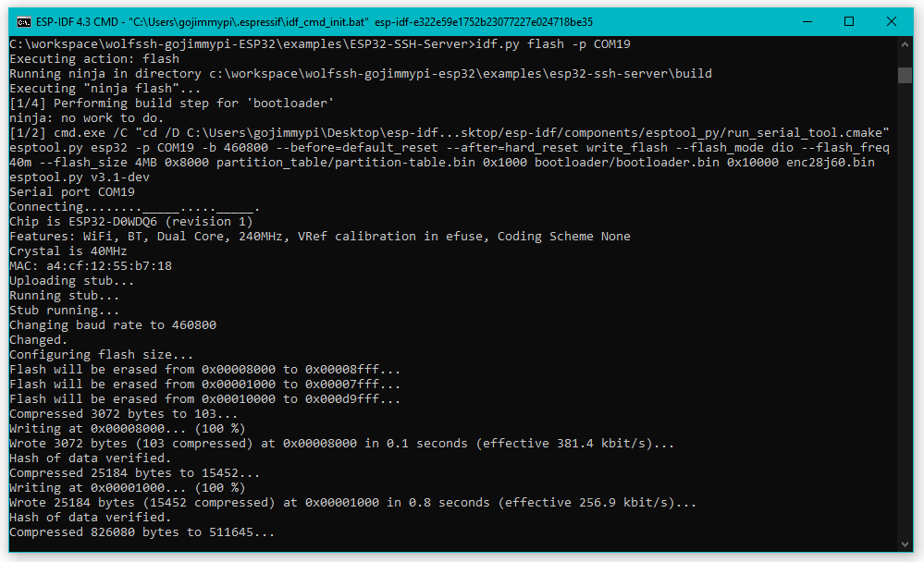Click the scrollbar up arrow
Screen dimensions: 924x562
tap(906, 43)
